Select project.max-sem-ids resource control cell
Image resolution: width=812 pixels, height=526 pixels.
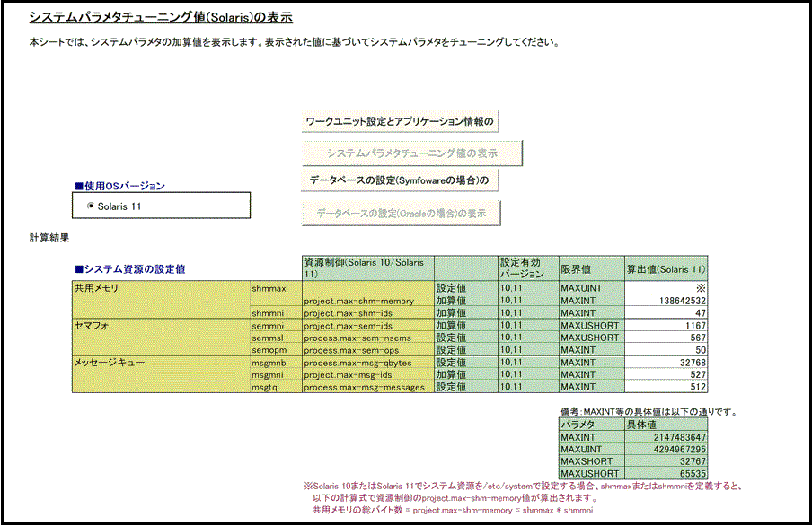pos(367,326)
